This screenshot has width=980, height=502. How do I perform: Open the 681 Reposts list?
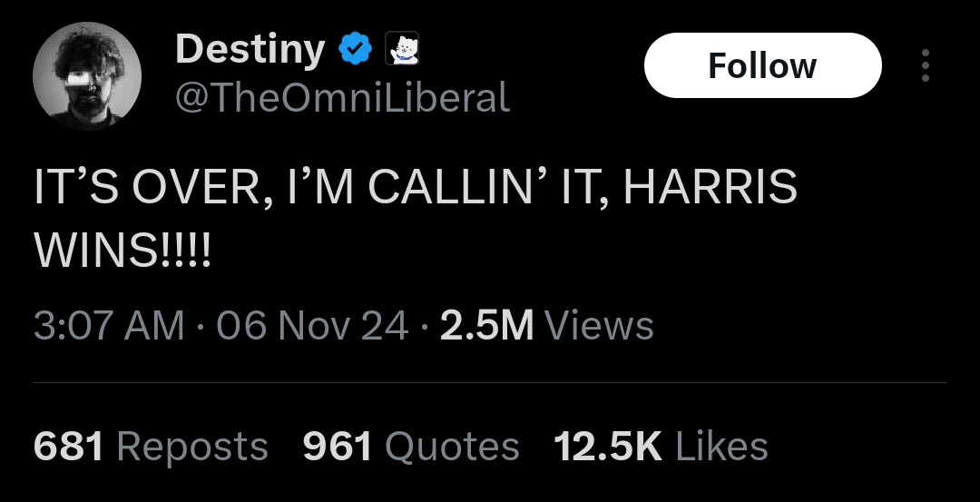point(151,447)
